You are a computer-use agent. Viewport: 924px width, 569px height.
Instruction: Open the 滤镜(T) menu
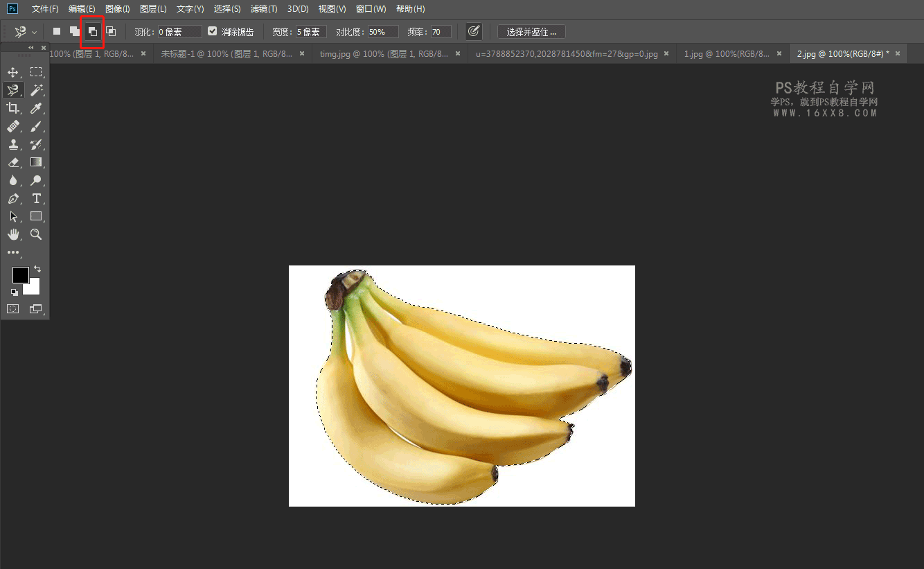(x=264, y=9)
